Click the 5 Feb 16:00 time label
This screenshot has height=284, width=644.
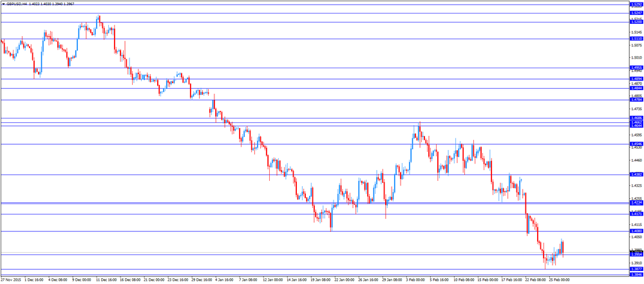pyautogui.click(x=440, y=280)
